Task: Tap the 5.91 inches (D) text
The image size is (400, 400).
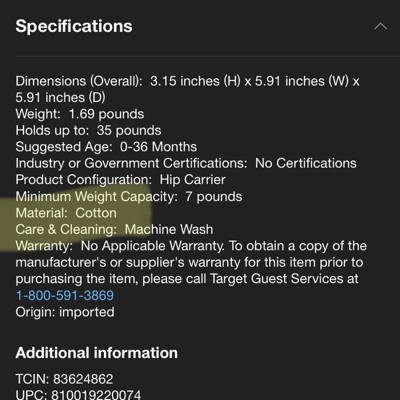Action: [60, 97]
